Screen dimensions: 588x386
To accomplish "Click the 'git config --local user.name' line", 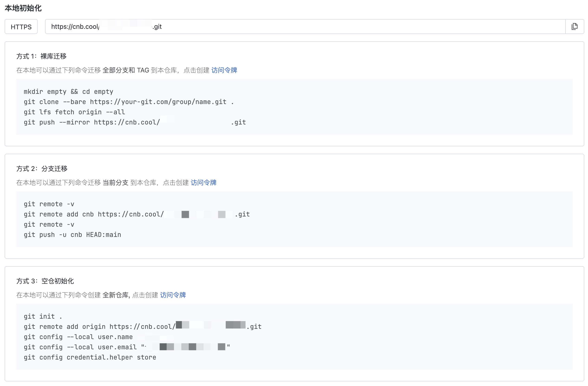I will [x=78, y=337].
